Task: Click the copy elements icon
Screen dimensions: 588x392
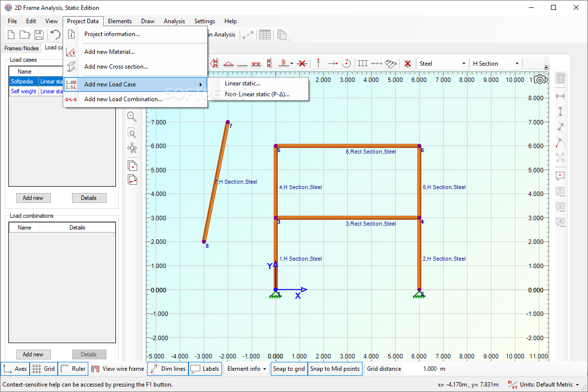Action: point(132,180)
